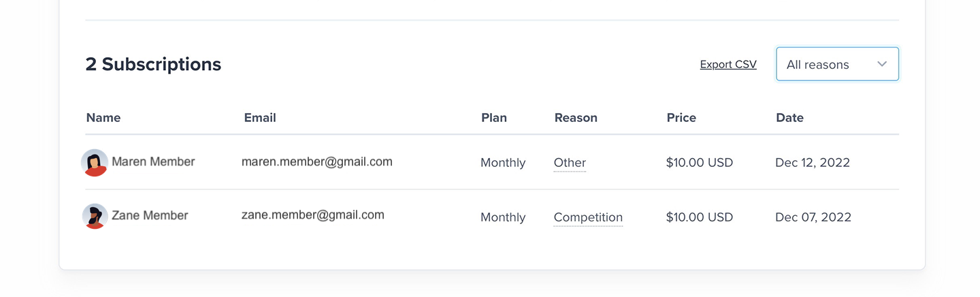Select the Dec 12, 2022 date cell
Screen dimensions: 980x297
(813, 163)
